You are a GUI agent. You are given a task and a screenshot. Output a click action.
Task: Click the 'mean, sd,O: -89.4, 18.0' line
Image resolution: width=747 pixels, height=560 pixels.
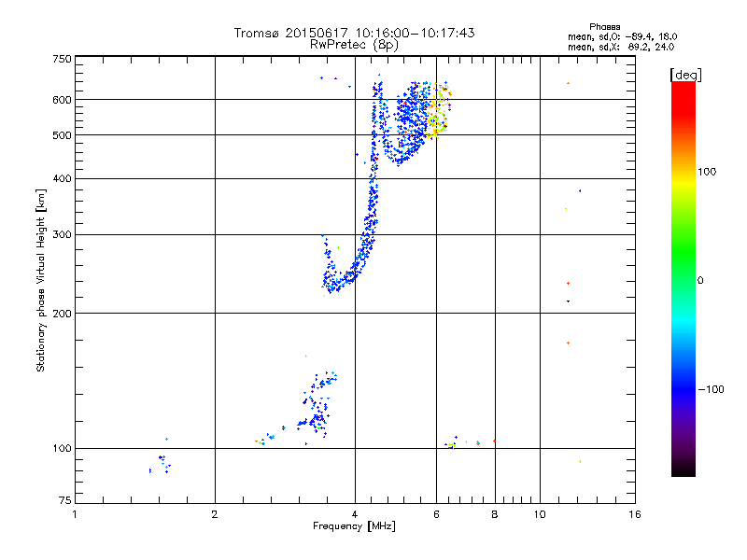622,36
